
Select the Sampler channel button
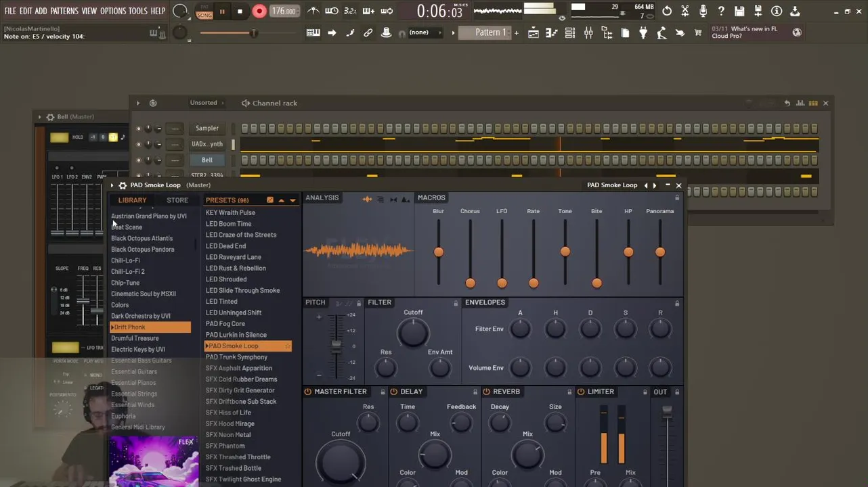pyautogui.click(x=207, y=129)
